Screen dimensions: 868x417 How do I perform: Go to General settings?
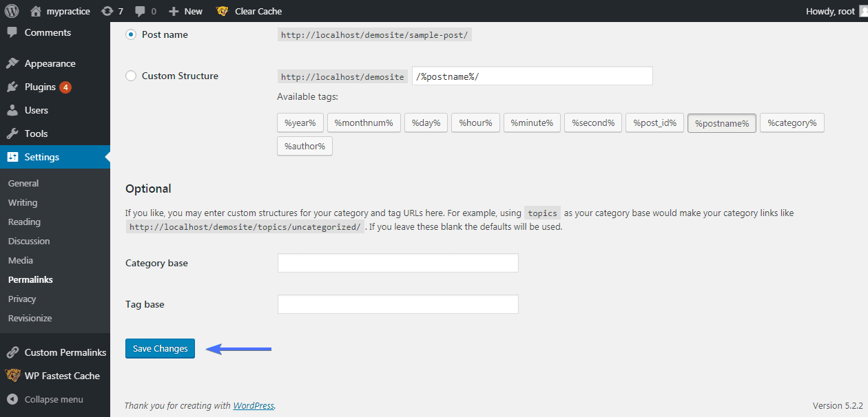point(23,184)
